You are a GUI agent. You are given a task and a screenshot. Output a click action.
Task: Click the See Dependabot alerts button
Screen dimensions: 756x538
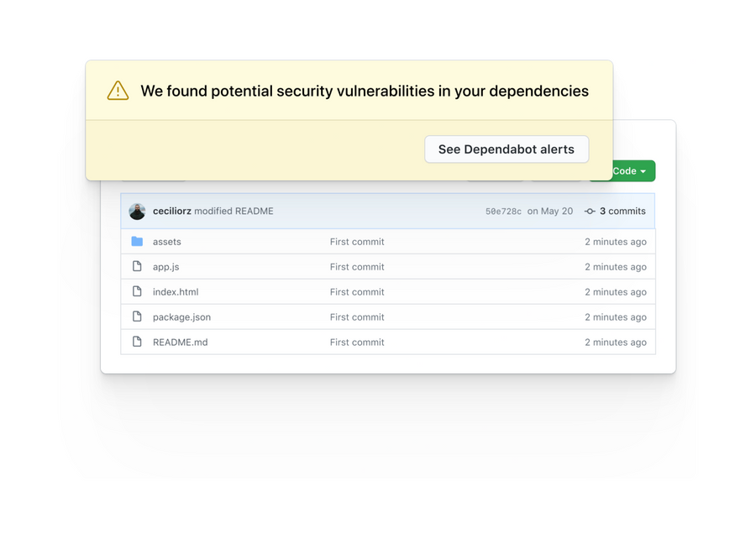tap(507, 149)
